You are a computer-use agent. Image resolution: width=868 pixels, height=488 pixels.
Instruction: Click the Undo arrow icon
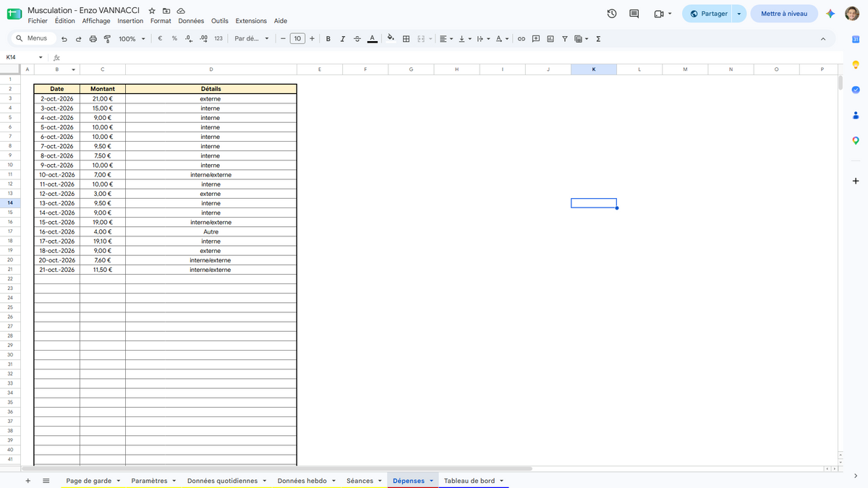point(64,39)
